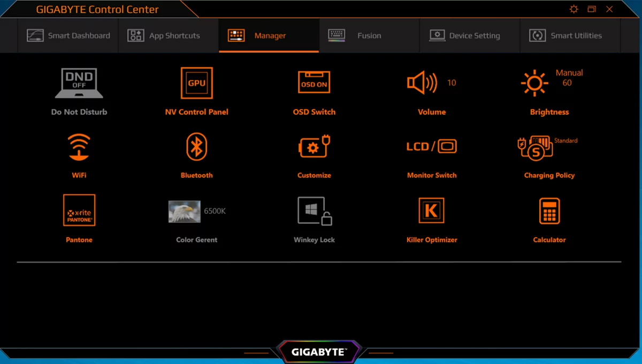Click the Monitor Switch LCD icon
Viewport: 642px width, 364px height.
(432, 146)
